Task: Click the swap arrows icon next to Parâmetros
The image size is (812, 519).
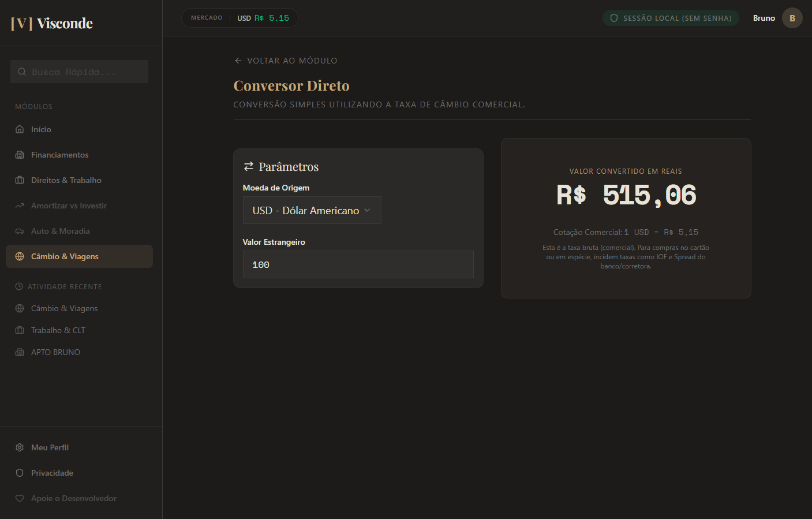Action: (249, 166)
